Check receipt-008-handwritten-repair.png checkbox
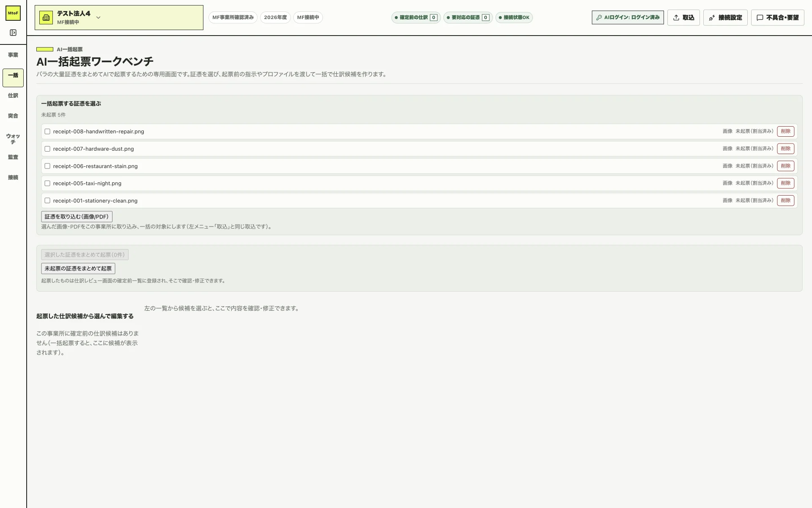 pos(47,132)
